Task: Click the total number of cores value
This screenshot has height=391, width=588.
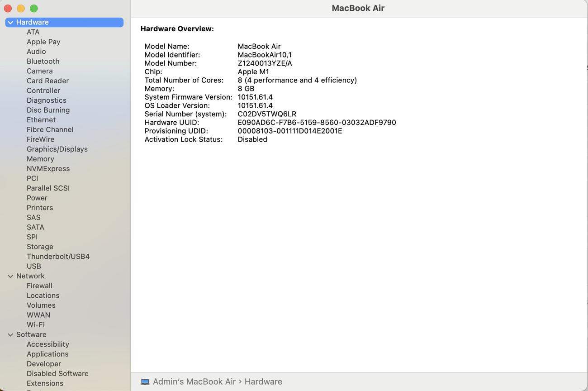Action: [x=297, y=80]
